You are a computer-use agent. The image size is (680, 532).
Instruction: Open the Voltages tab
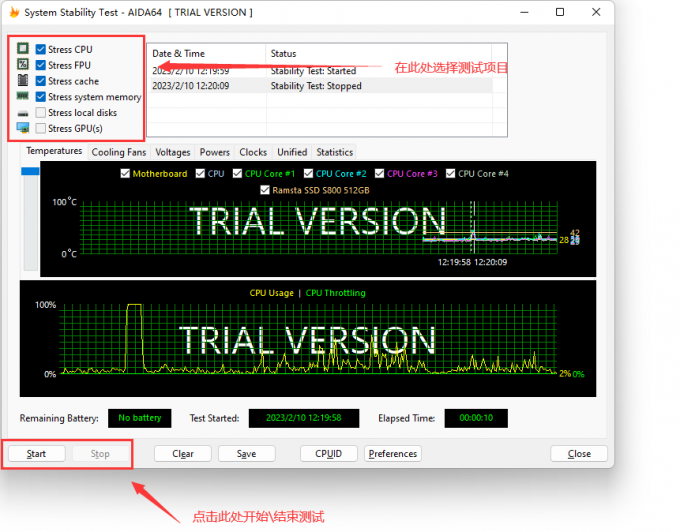[173, 152]
